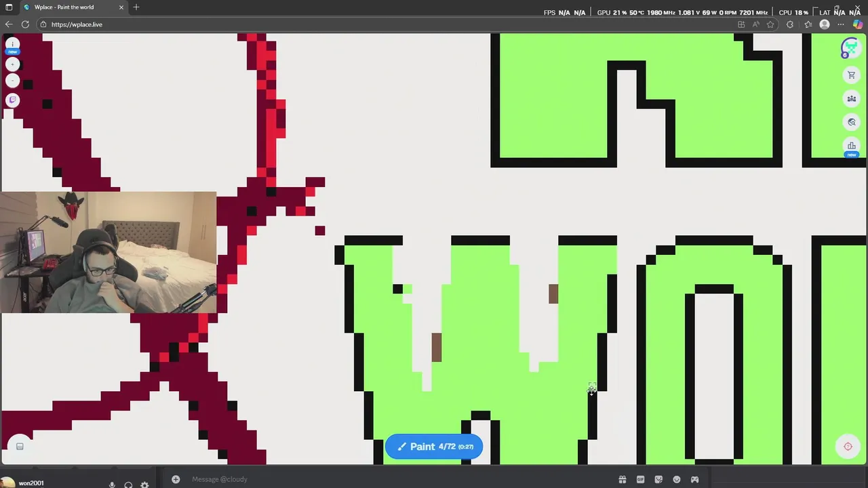Open the browser app available icon

click(x=741, y=24)
